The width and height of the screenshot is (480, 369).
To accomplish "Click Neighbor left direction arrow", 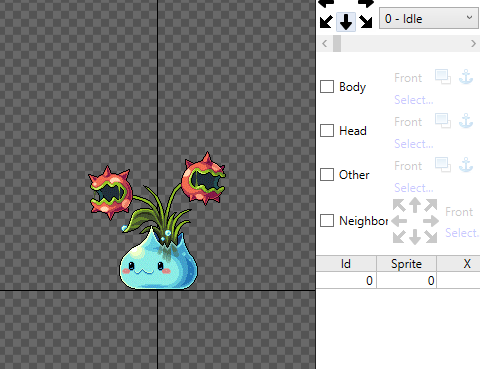I will 399,221.
